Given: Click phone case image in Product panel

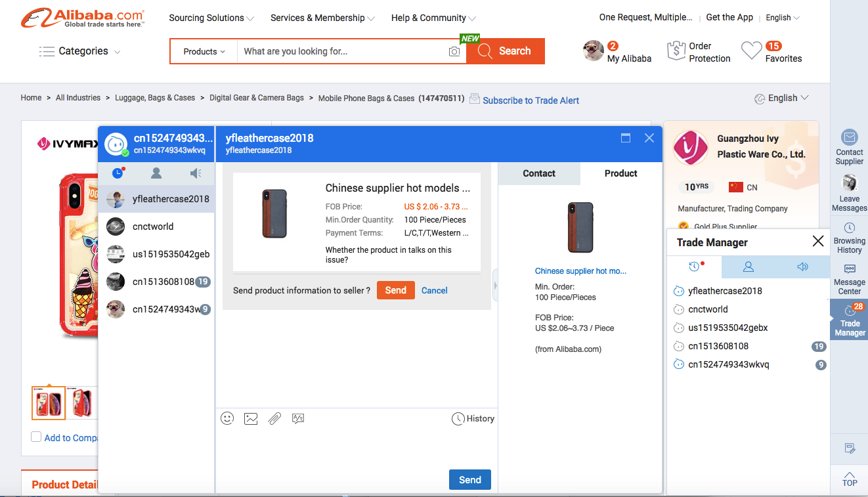Looking at the screenshot, I should (x=580, y=228).
